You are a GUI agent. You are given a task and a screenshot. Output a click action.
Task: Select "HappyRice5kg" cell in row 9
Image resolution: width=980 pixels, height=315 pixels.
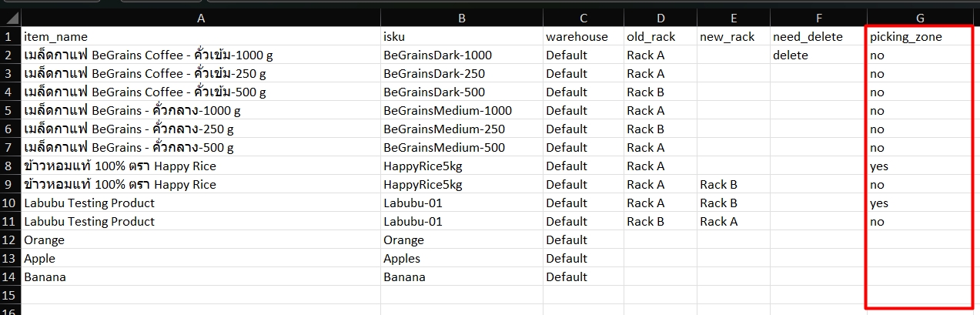point(423,184)
